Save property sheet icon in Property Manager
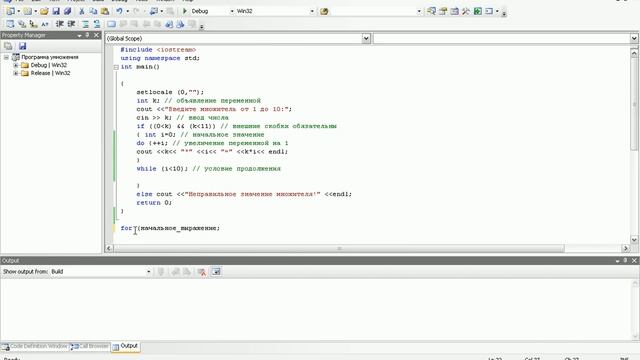This screenshot has height=360, width=640. pos(22,46)
